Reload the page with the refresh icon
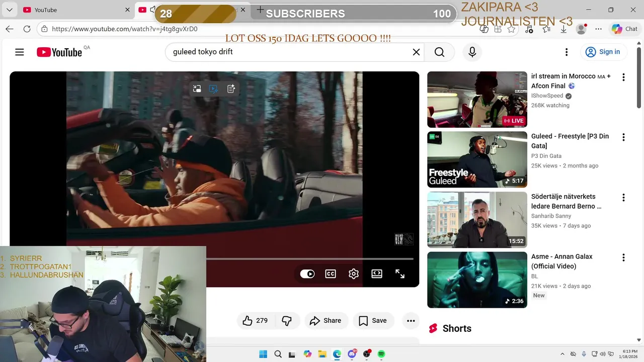The height and width of the screenshot is (362, 644). pyautogui.click(x=27, y=29)
